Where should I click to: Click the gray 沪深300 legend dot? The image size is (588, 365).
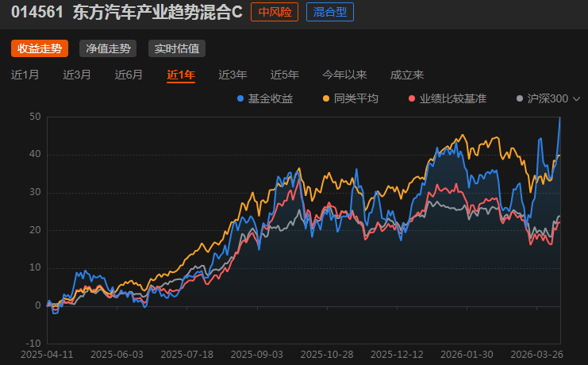[x=520, y=98]
